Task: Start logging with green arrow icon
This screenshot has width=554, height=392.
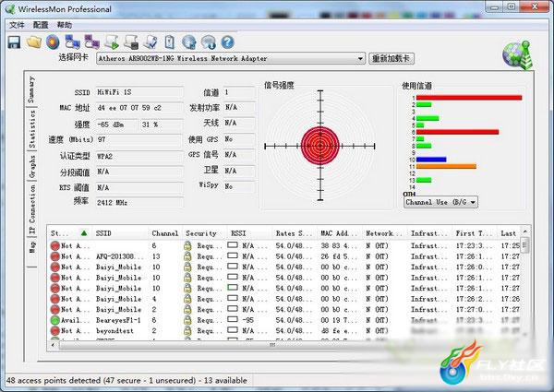Action: tap(112, 42)
